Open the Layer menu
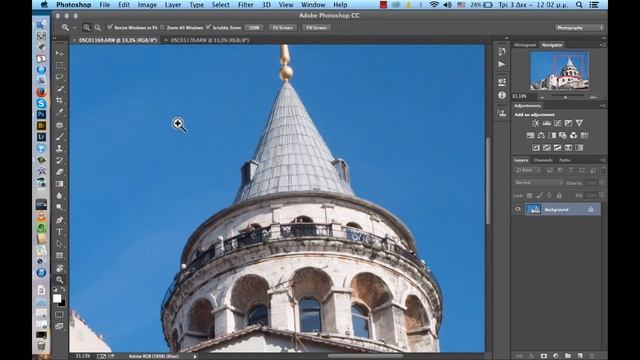The height and width of the screenshot is (360, 640). [x=173, y=5]
